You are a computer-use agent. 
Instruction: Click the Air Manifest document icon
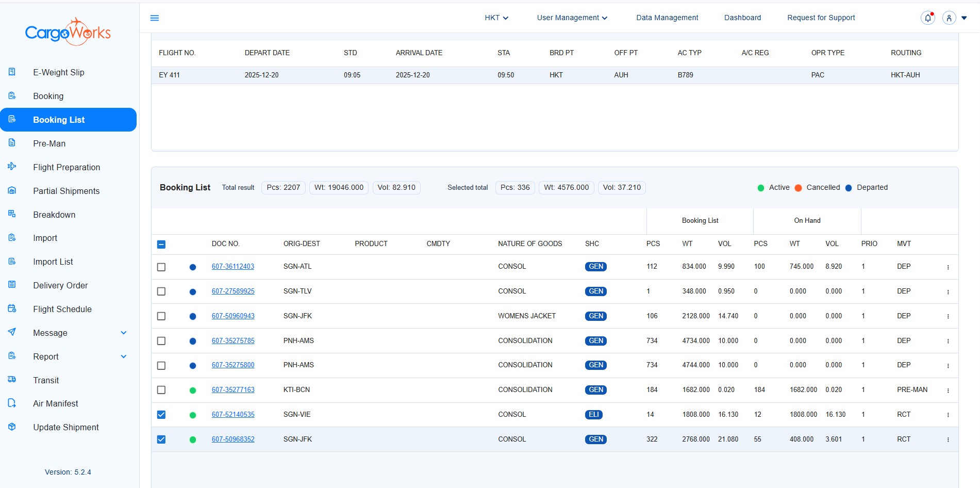[x=12, y=403]
